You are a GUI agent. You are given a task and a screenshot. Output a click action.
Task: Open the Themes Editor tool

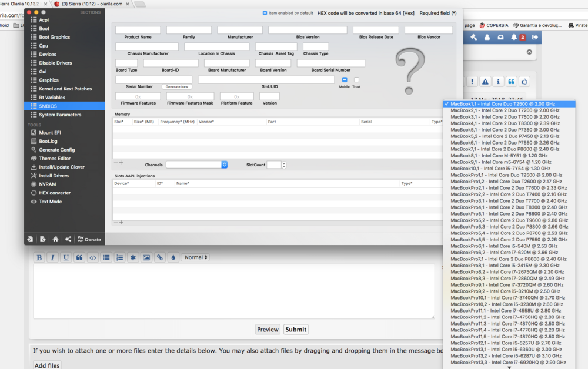[x=54, y=159]
